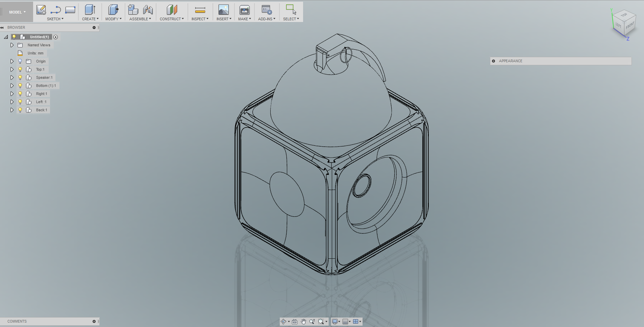Open the ASSEMBLE menu
Viewport: 644px width, 327px height.
tap(140, 19)
